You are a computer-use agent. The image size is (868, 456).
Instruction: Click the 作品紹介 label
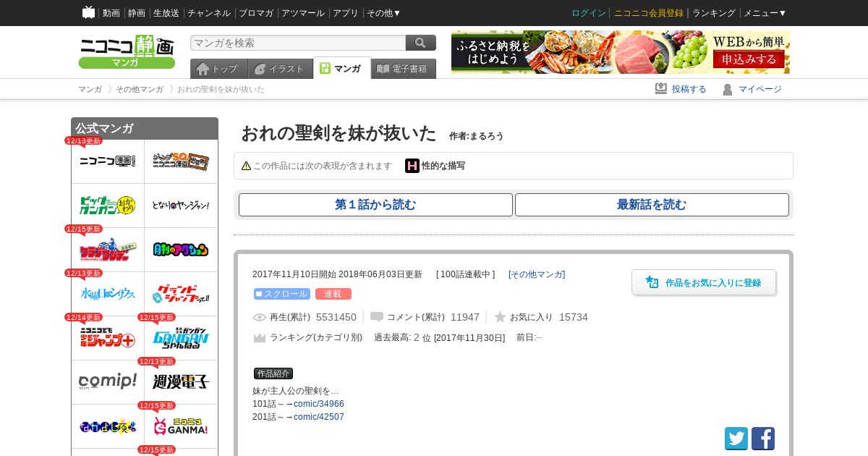pos(273,373)
